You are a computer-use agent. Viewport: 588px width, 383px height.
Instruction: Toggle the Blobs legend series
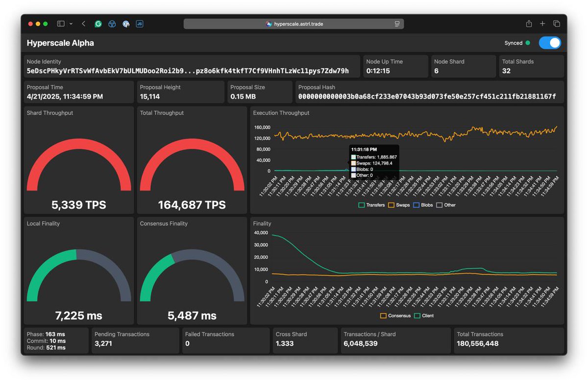(x=423, y=205)
